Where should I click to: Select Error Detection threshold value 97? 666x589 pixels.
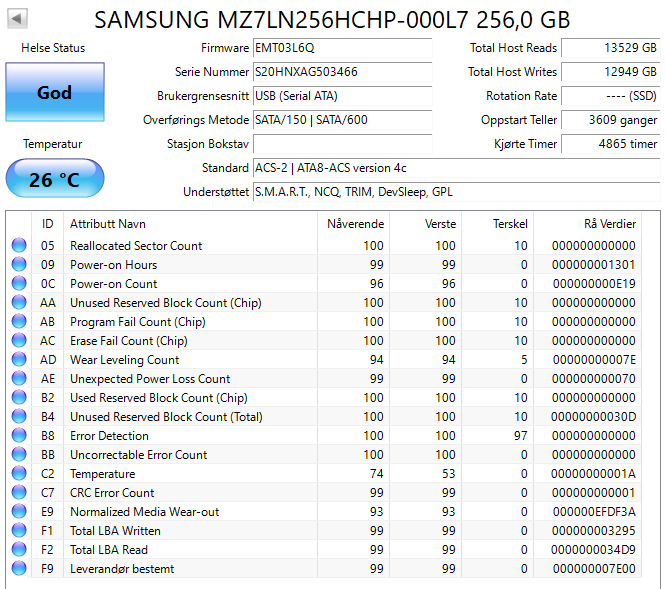520,436
